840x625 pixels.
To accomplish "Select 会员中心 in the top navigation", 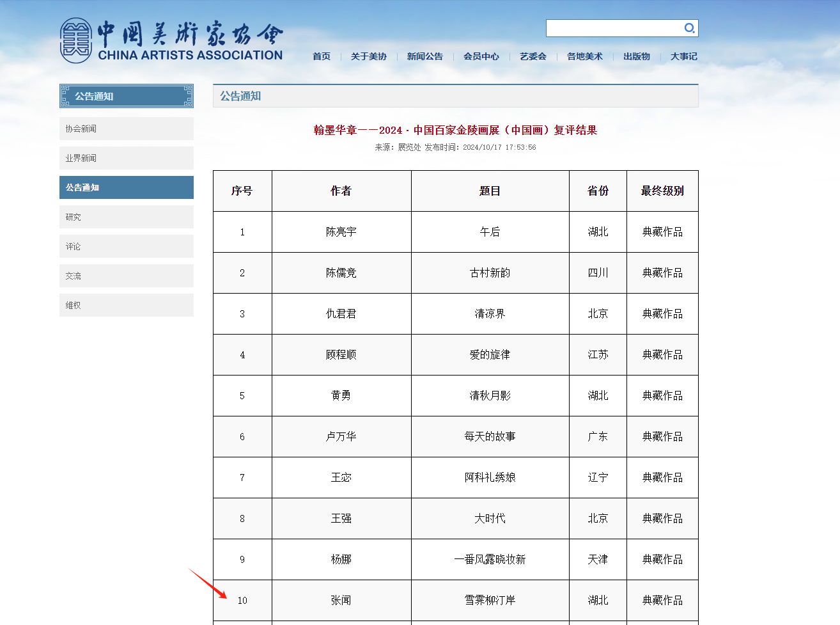I will coord(481,56).
